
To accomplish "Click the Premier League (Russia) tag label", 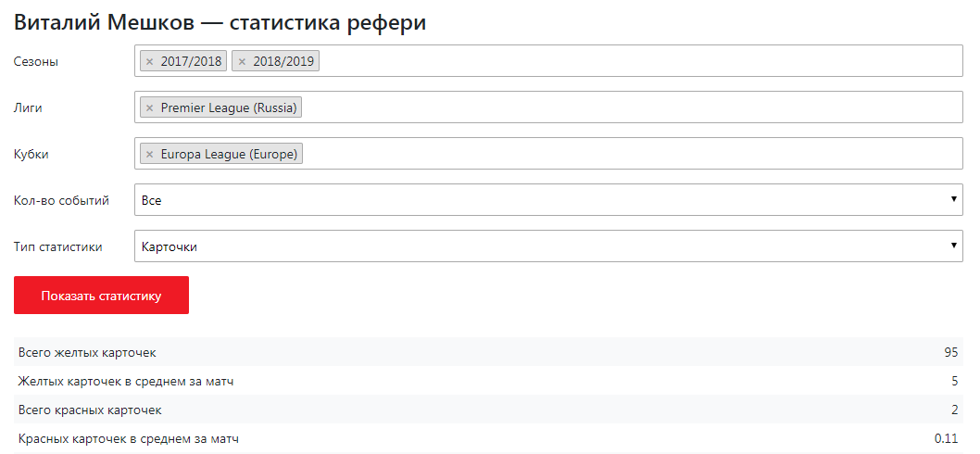I will click(x=229, y=108).
